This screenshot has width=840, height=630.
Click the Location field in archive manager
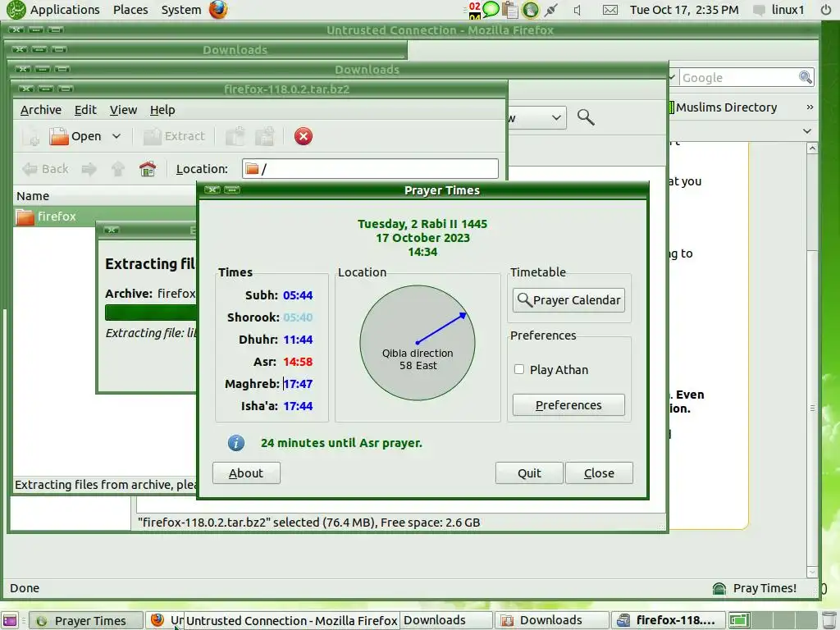370,169
